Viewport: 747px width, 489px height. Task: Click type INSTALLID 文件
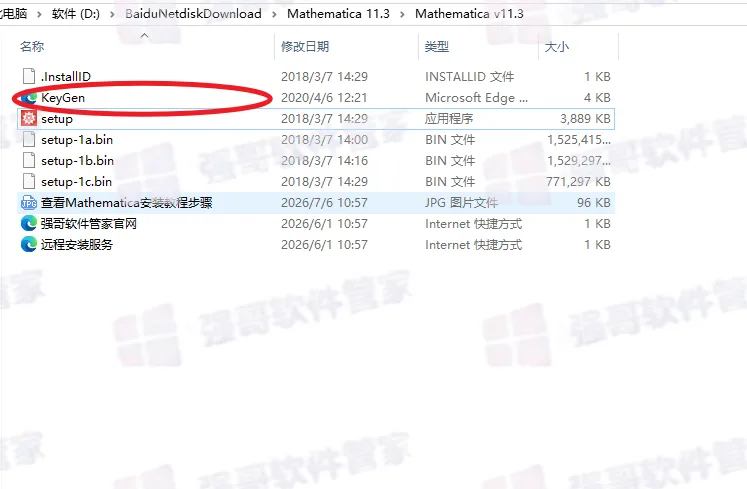click(469, 76)
